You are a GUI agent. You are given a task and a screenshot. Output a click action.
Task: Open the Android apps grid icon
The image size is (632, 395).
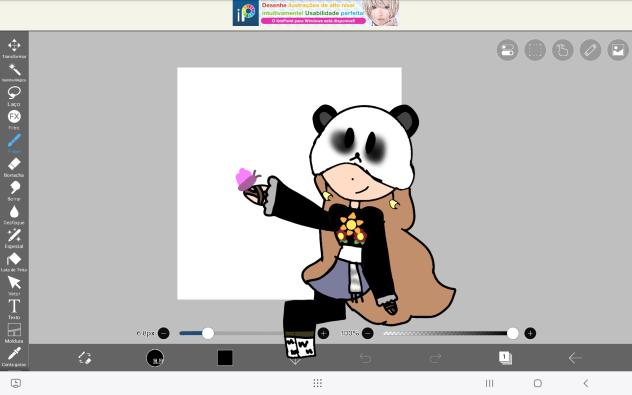[x=318, y=383]
